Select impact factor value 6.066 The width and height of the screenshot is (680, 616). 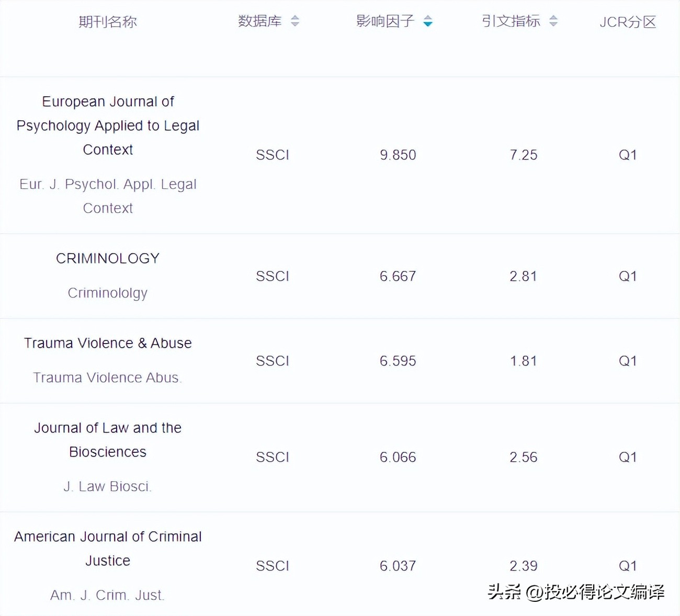click(398, 457)
